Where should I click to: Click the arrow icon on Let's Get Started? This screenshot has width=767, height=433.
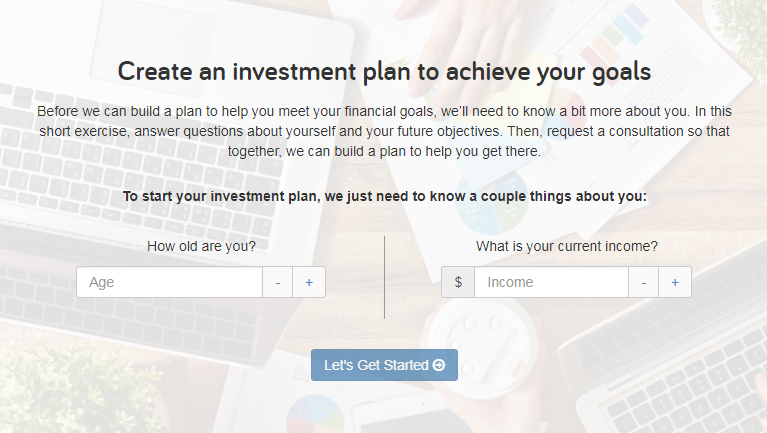pyautogui.click(x=439, y=365)
